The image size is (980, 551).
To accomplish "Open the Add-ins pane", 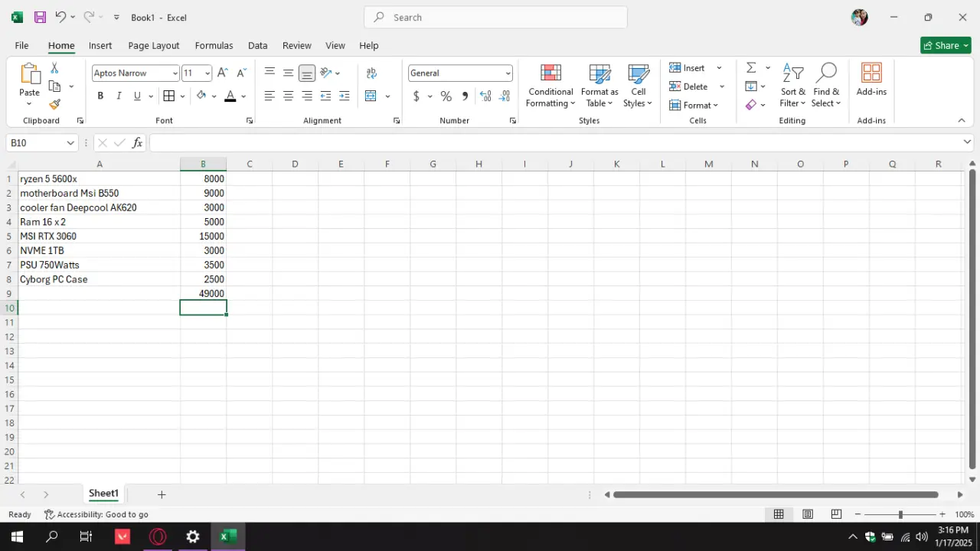I will [871, 80].
